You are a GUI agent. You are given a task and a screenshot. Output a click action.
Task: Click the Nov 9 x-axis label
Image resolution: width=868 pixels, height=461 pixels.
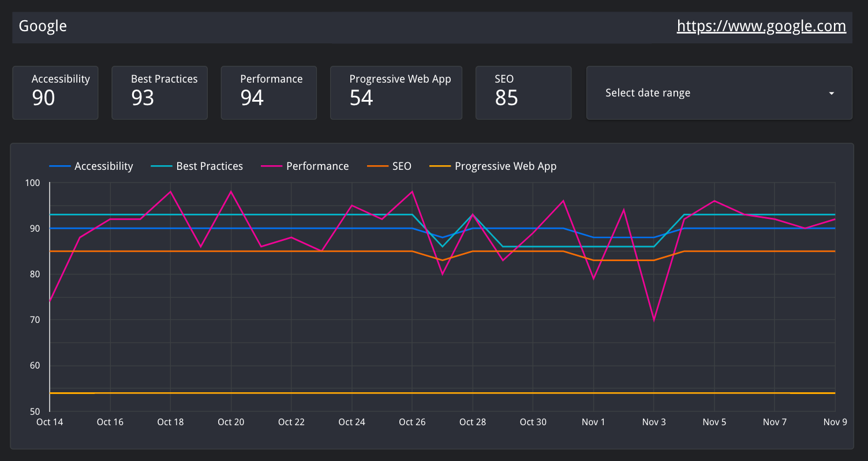pyautogui.click(x=835, y=422)
